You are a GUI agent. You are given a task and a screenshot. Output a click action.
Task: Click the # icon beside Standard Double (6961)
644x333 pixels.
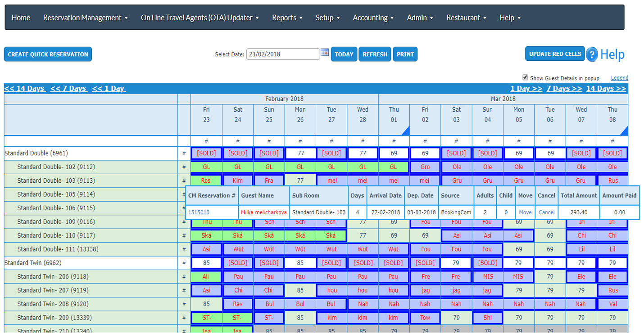click(184, 153)
